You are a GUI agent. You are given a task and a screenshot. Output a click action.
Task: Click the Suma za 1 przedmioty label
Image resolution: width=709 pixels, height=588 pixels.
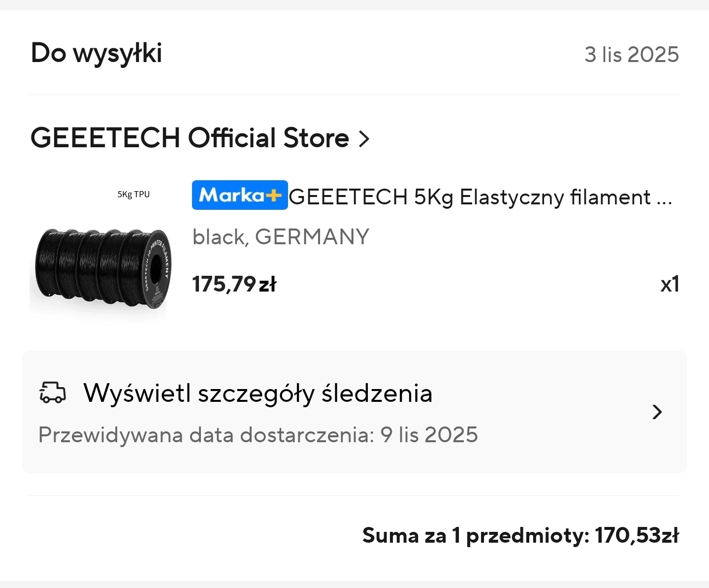[476, 535]
